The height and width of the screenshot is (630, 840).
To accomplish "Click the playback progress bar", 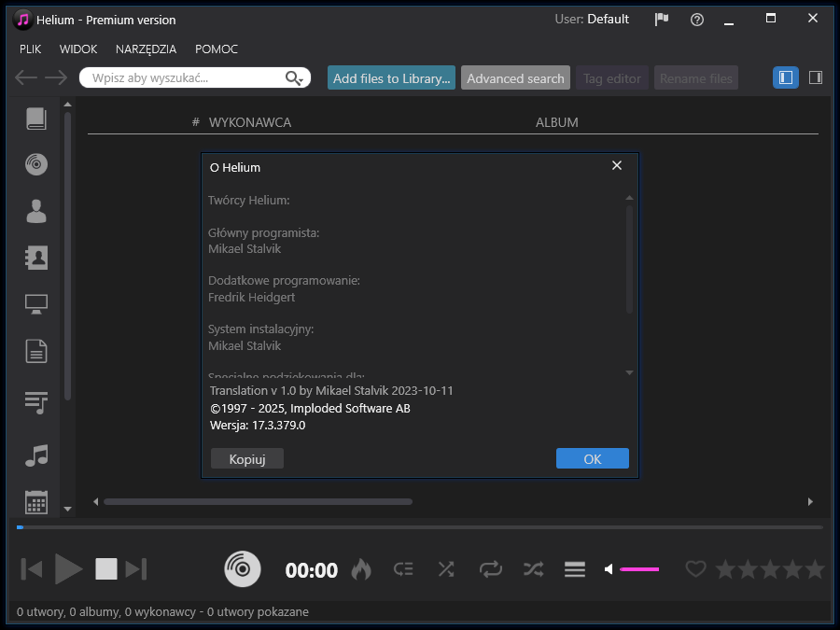I will point(419,527).
